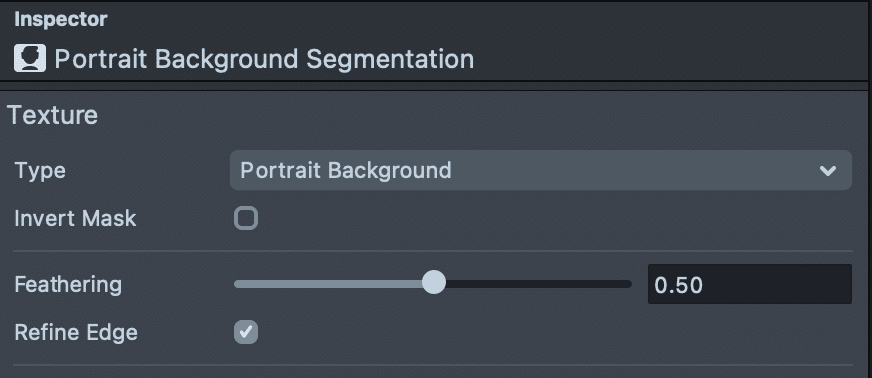The image size is (872, 378).
Task: Select the Inspector panel title
Action: (x=61, y=19)
